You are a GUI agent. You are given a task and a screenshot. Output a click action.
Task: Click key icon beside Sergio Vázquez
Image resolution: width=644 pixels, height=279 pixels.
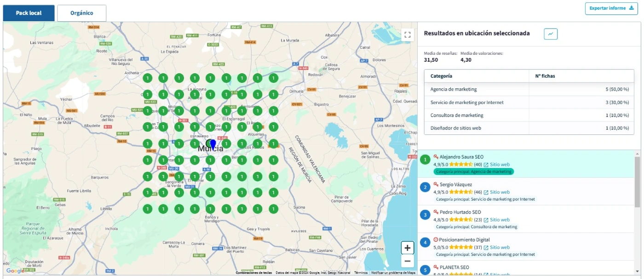436,184
